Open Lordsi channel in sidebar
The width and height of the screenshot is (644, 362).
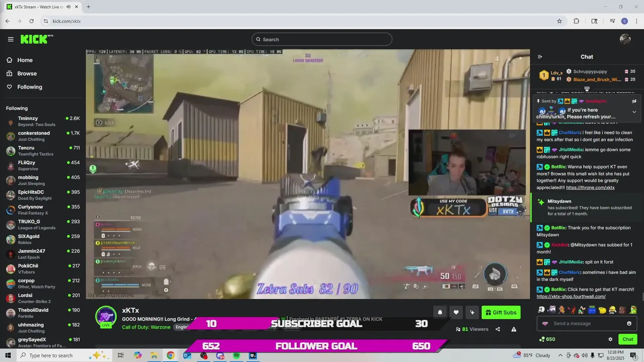(x=43, y=298)
